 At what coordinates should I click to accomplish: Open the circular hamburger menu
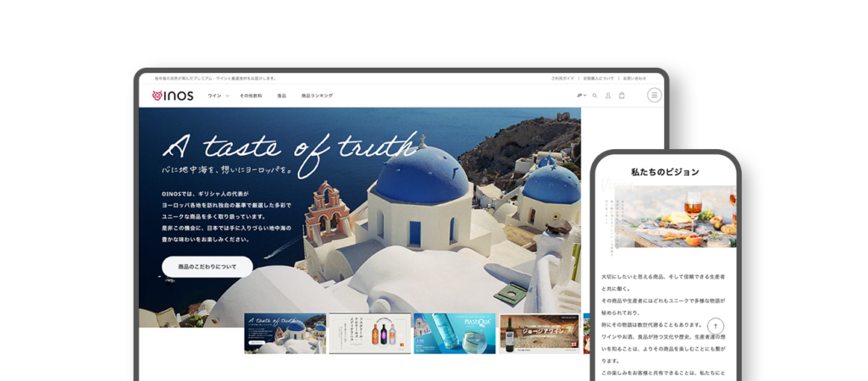click(x=654, y=96)
